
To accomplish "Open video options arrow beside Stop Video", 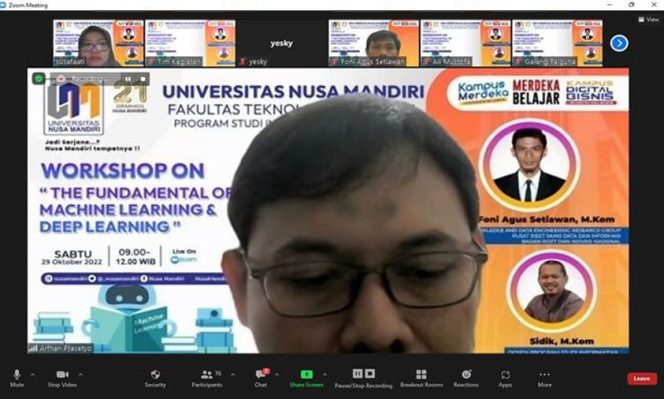I will coord(80,374).
